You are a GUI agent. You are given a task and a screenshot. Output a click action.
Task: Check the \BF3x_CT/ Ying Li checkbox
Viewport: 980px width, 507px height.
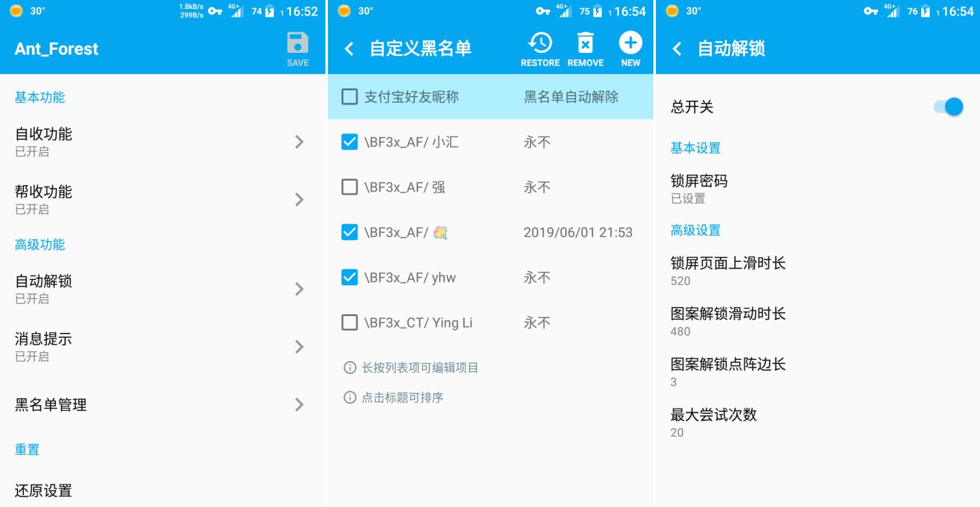349,323
